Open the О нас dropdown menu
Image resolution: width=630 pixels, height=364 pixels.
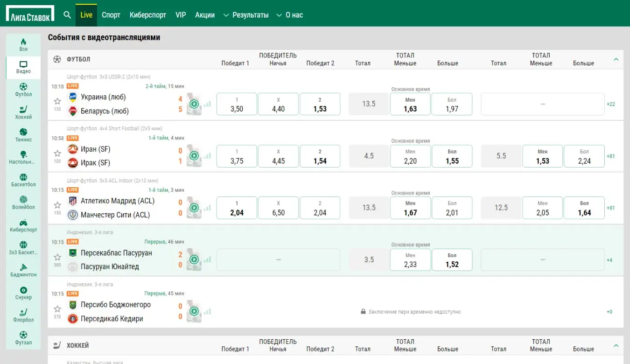pyautogui.click(x=289, y=15)
